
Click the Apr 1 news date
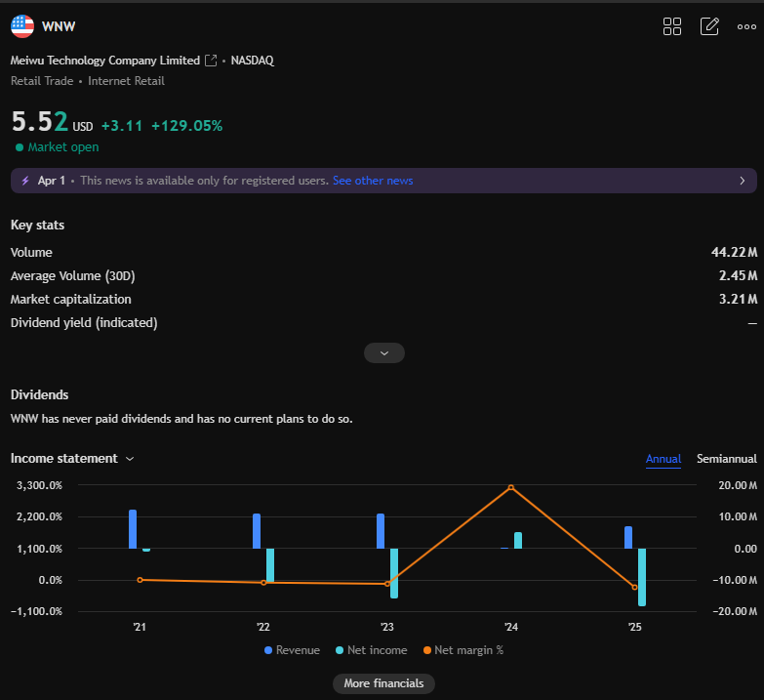coord(51,181)
